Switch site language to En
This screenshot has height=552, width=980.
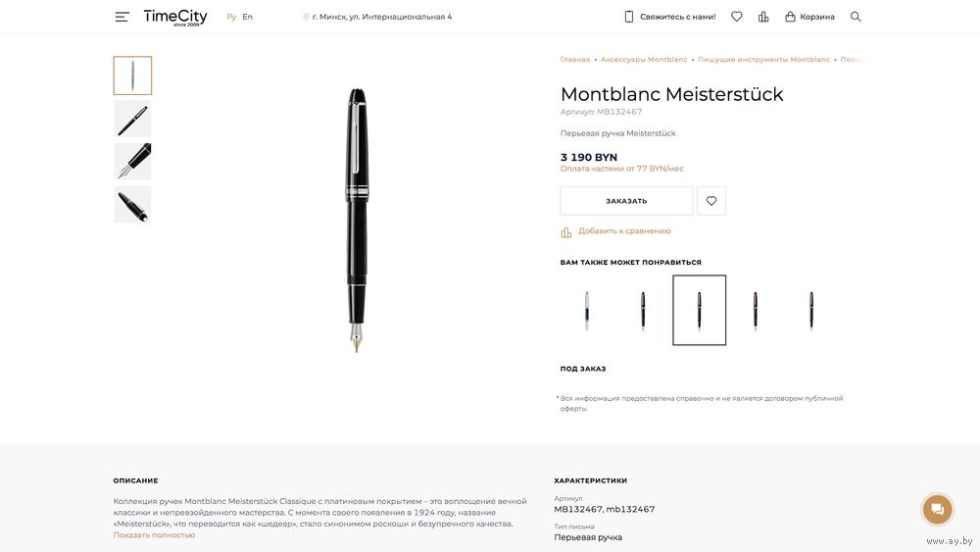[248, 17]
